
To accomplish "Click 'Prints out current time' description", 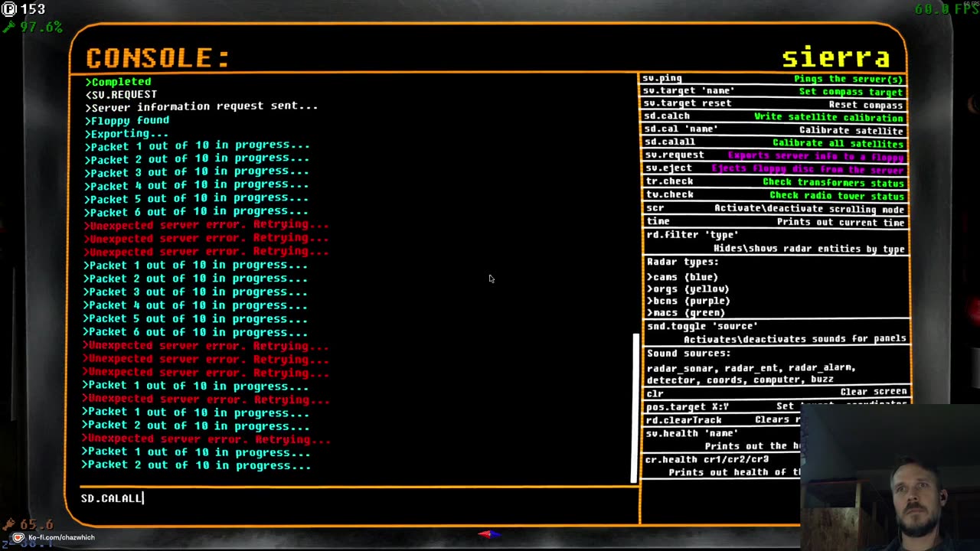I will tap(841, 222).
